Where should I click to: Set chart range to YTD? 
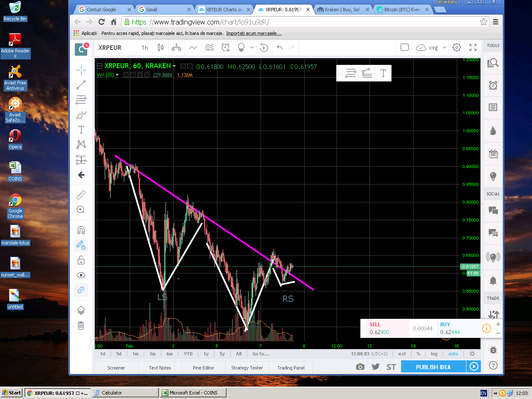tap(188, 354)
